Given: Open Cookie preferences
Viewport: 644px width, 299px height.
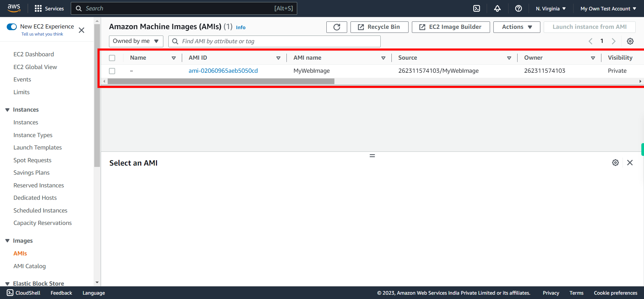Looking at the screenshot, I should click(x=615, y=293).
